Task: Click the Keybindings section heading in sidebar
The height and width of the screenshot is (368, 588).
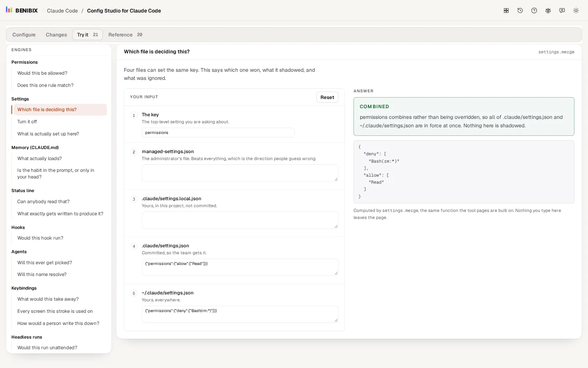Action: (x=24, y=288)
